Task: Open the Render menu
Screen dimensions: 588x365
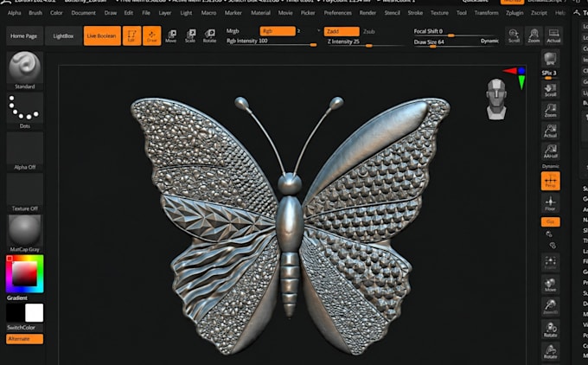Action: click(x=367, y=13)
